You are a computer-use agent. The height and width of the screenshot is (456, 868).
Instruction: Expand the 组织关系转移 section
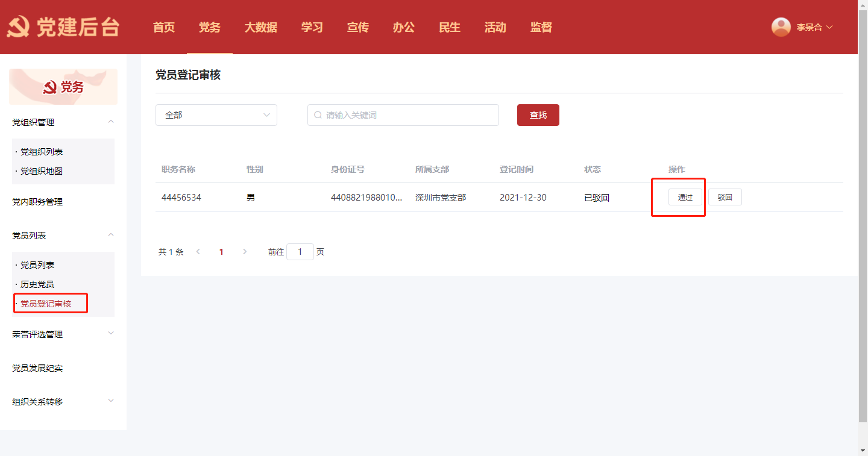pyautogui.click(x=110, y=401)
